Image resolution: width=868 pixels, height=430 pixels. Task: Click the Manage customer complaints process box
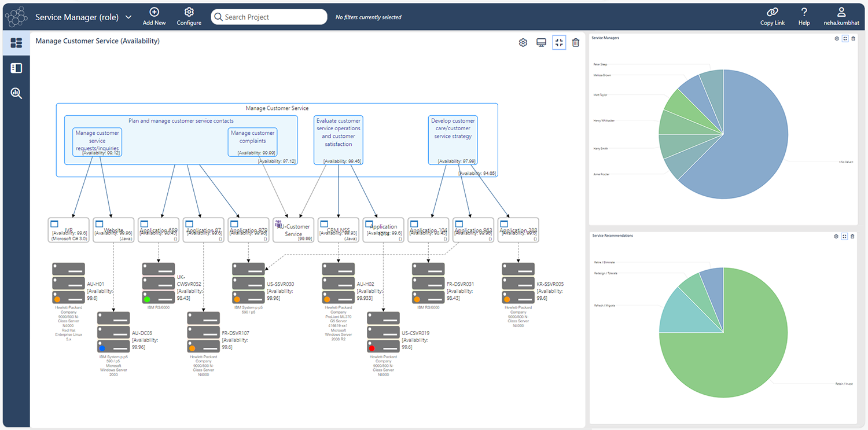coord(253,142)
